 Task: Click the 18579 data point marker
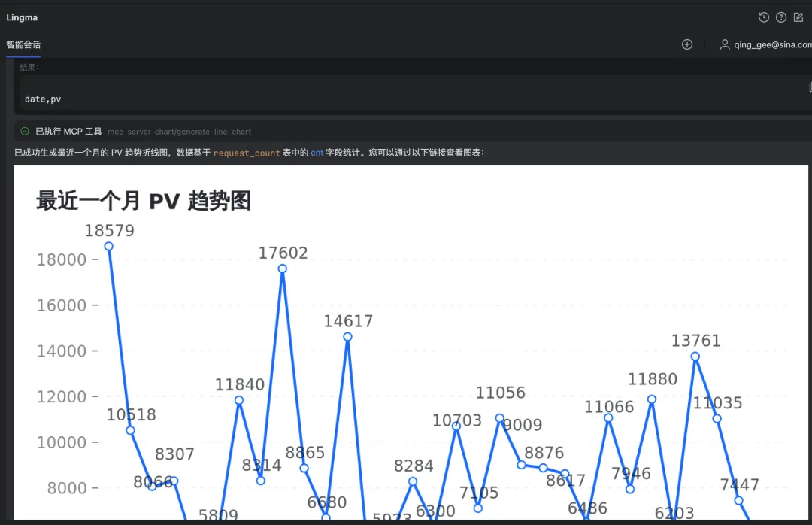[109, 246]
